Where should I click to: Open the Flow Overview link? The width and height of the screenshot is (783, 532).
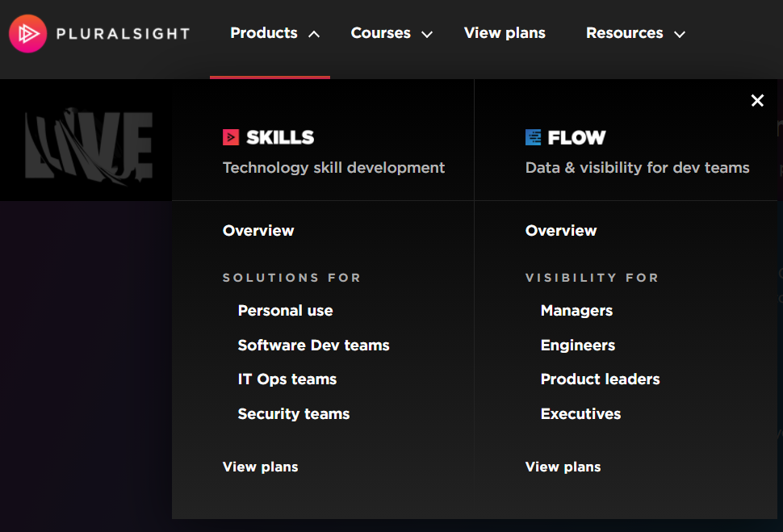tap(561, 231)
